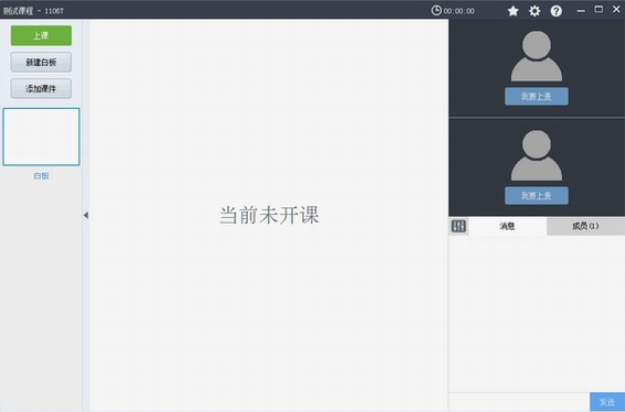Image resolution: width=625 pixels, height=412 pixels.
Task: Click 我要上麦 in the bottom video panel
Action: 536,196
